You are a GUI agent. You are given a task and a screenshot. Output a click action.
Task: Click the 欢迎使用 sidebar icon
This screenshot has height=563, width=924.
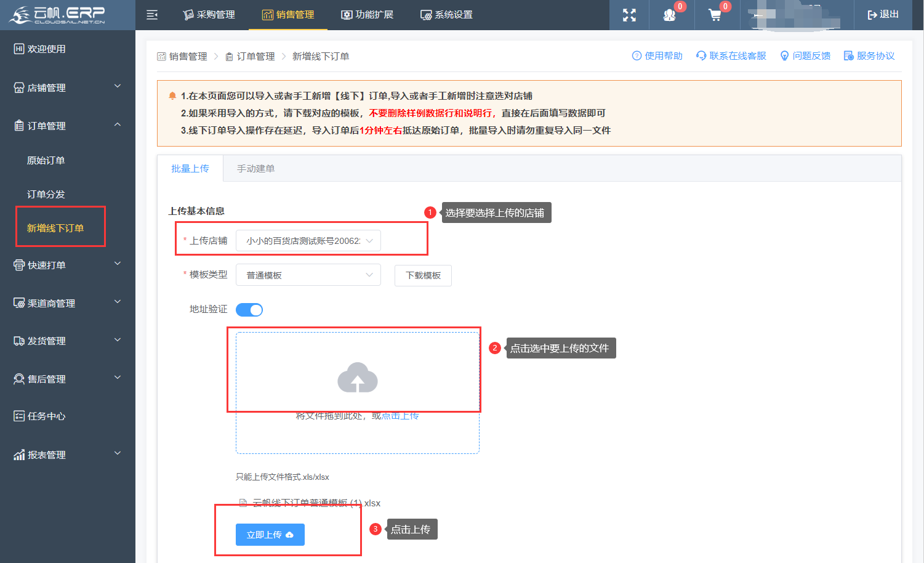pos(19,49)
